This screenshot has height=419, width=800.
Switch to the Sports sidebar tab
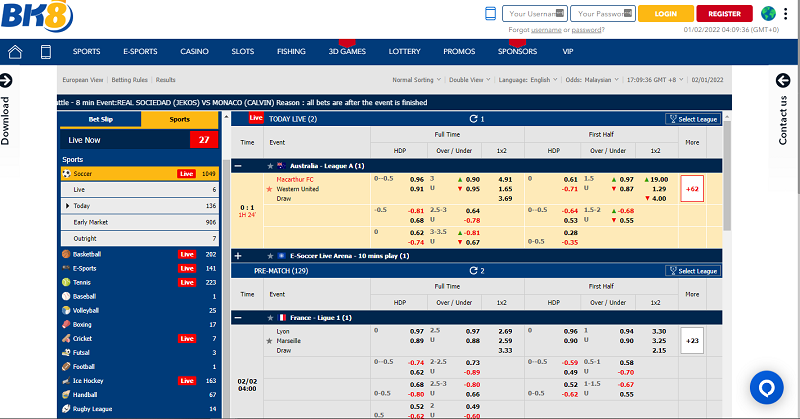[180, 119]
